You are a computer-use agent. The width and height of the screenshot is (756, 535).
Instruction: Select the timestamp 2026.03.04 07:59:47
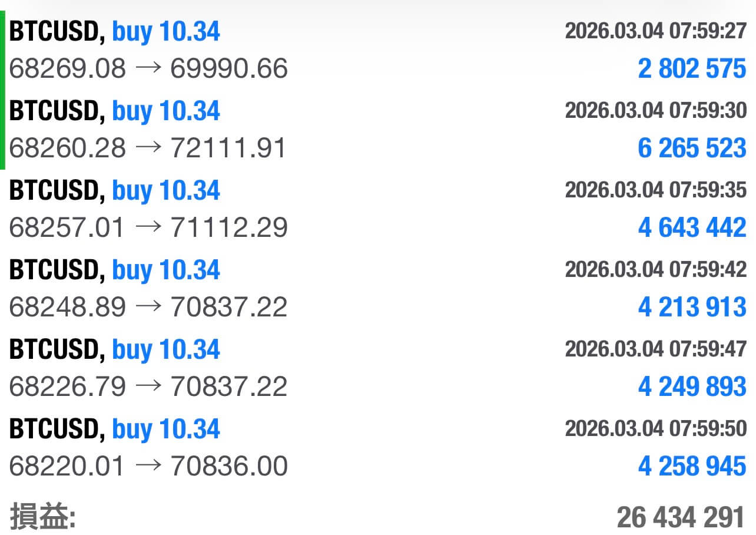click(655, 349)
